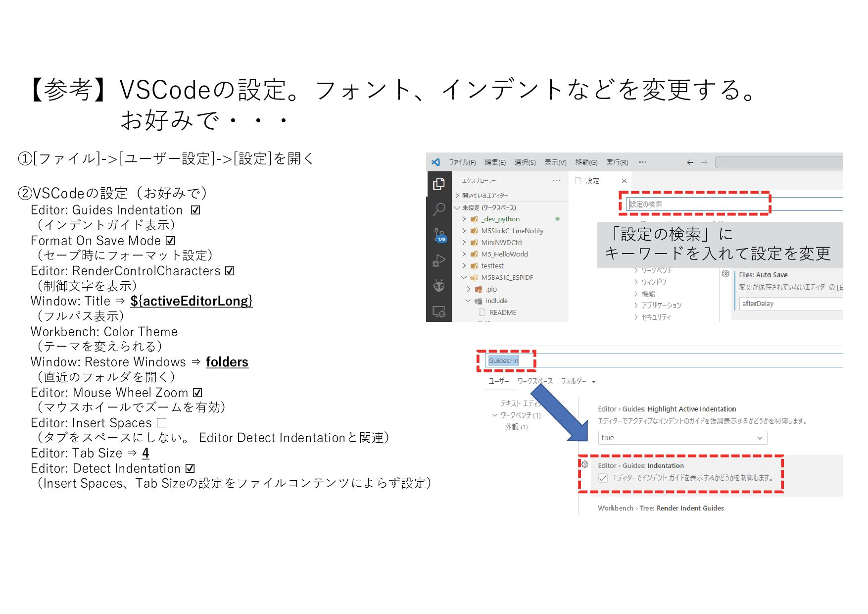Open the PlatformIO alien icon view
The width and height of the screenshot is (868, 614).
point(438,286)
